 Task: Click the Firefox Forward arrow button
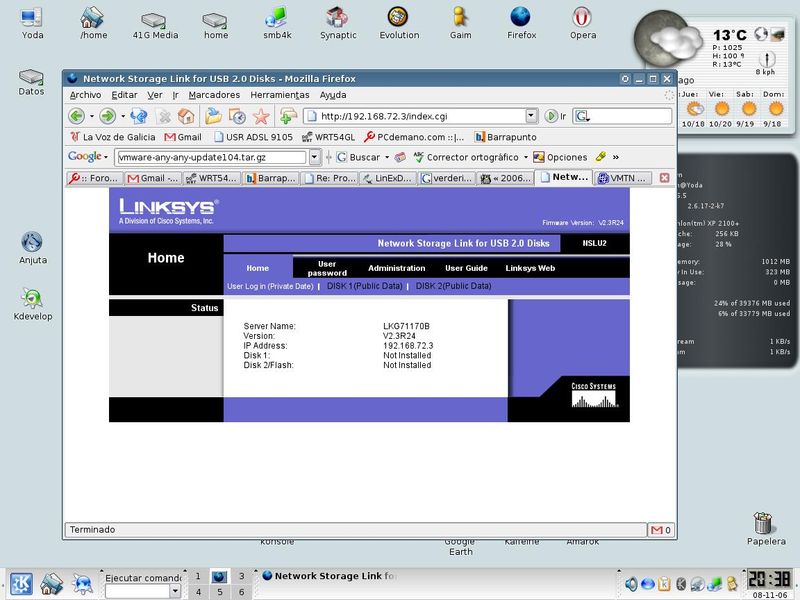coord(107,116)
